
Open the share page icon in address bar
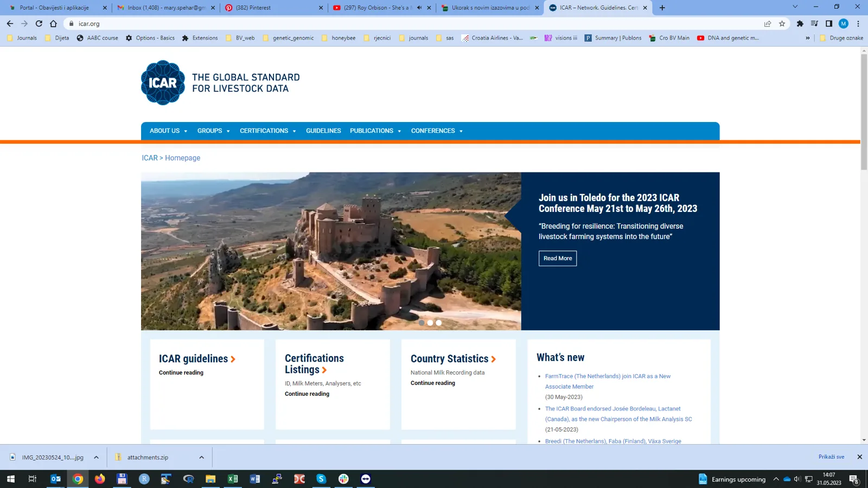(x=768, y=24)
